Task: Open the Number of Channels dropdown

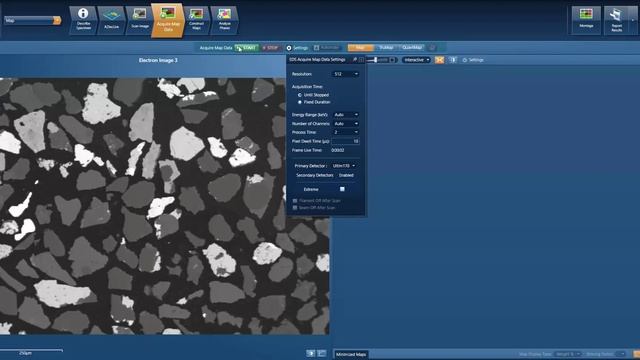Action: pyautogui.click(x=346, y=124)
